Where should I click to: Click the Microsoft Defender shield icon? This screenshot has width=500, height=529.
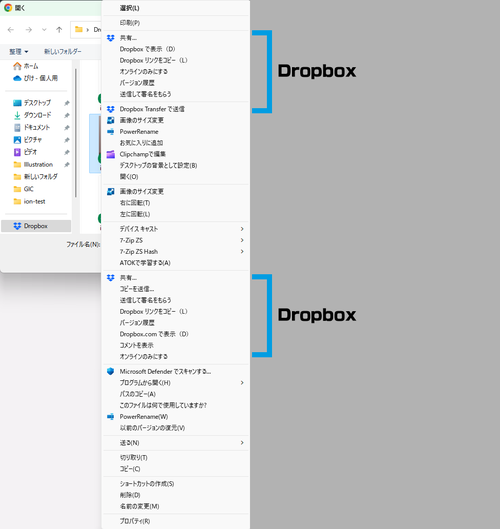(111, 371)
